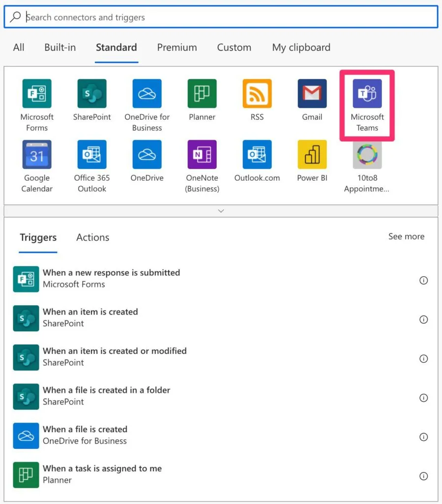Show info for 'When a task is assigned to me'
The width and height of the screenshot is (442, 504).
tap(423, 476)
